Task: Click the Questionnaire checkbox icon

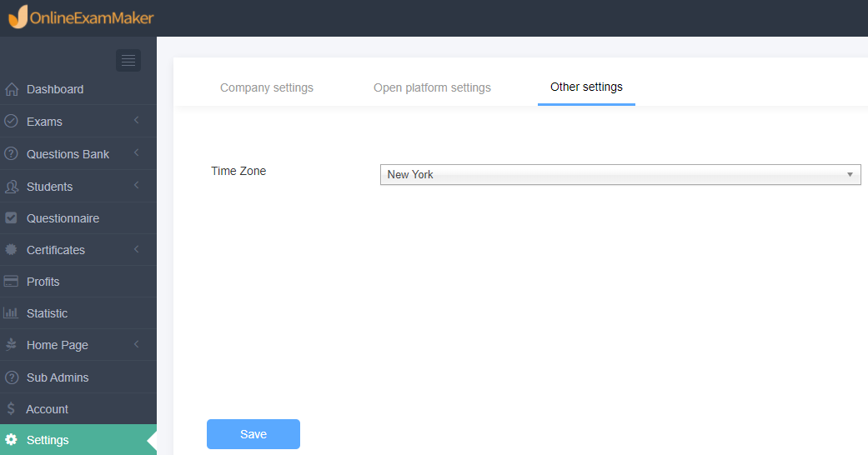Action: point(11,218)
